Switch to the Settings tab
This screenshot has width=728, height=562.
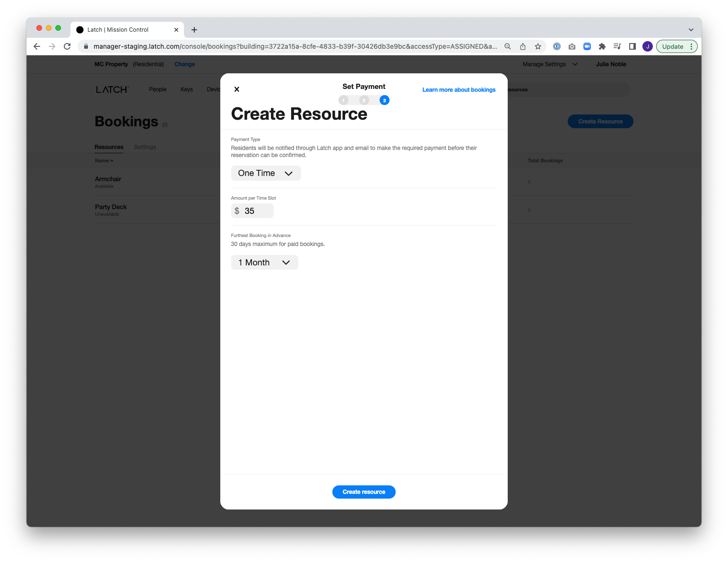point(145,147)
